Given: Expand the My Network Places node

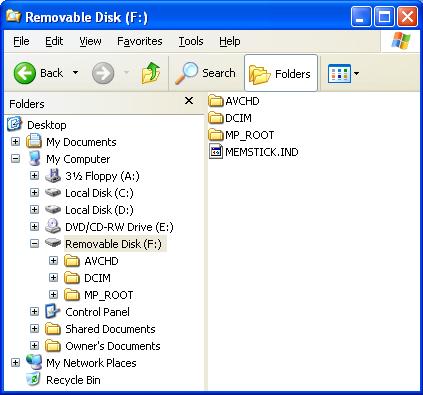Looking at the screenshot, I should (x=15, y=362).
